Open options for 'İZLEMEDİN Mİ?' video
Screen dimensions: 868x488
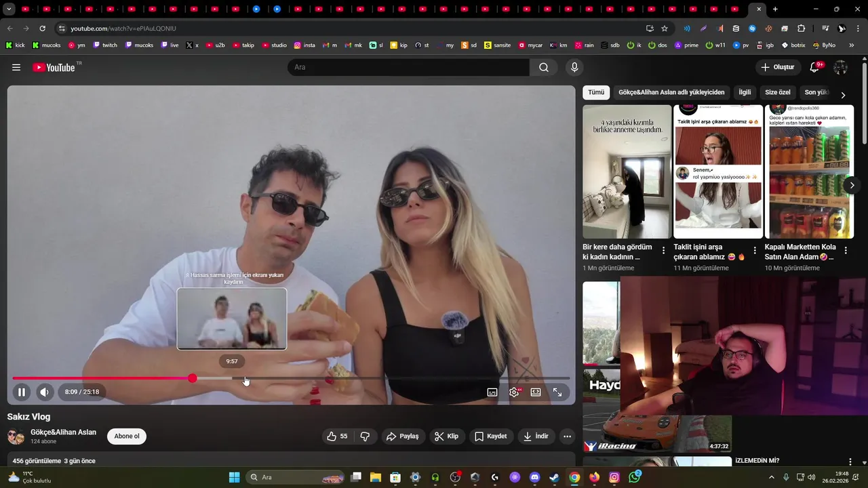[851, 462]
